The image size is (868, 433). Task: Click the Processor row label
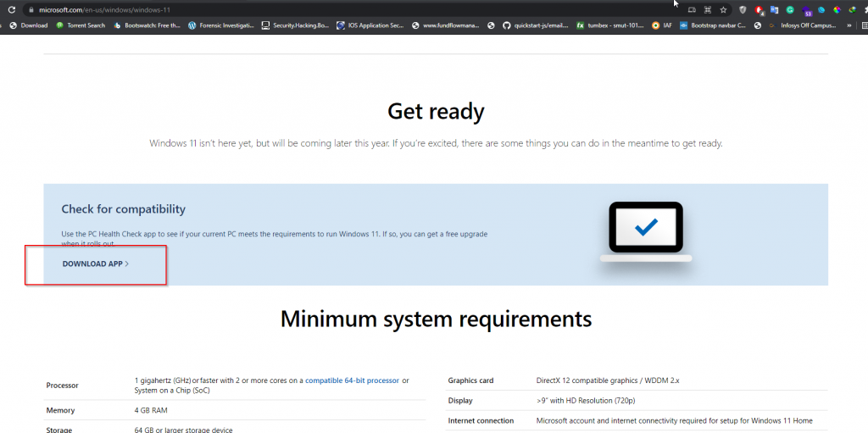click(62, 386)
